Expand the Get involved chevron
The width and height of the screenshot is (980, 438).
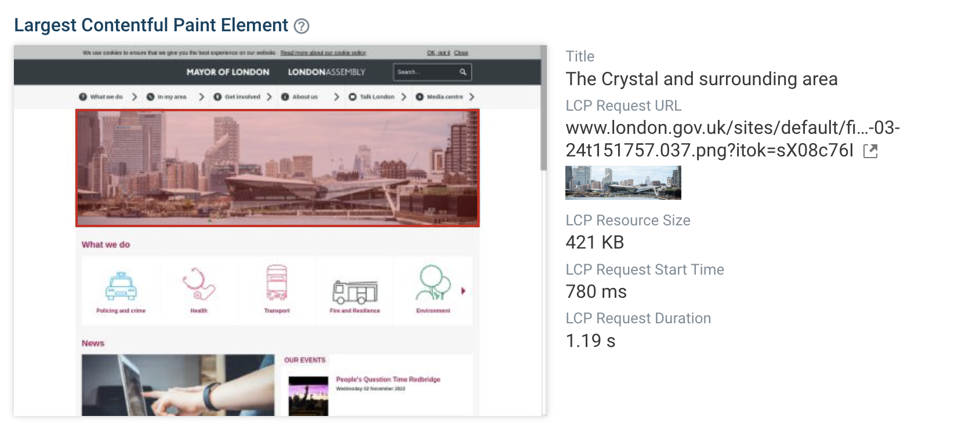(x=269, y=97)
